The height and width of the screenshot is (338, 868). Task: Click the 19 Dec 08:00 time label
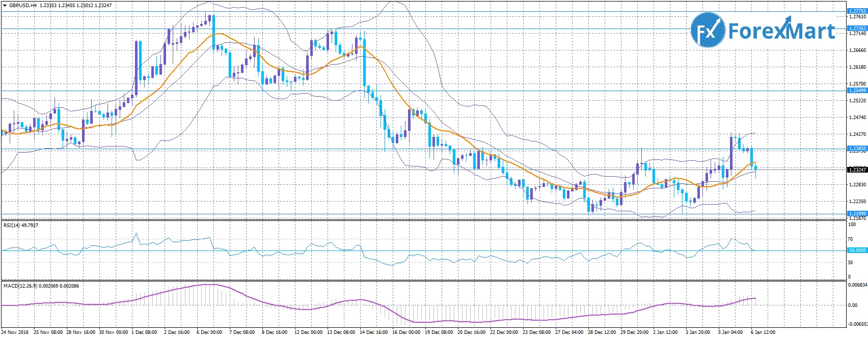[x=440, y=332]
